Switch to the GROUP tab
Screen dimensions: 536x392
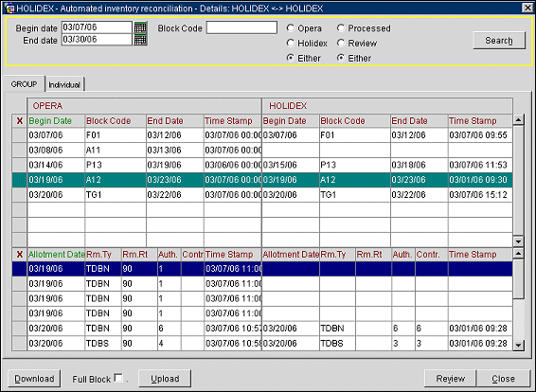[x=24, y=84]
